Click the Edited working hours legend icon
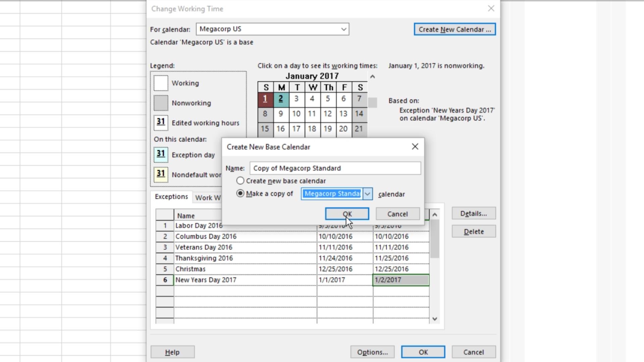644x362 pixels. tap(161, 123)
